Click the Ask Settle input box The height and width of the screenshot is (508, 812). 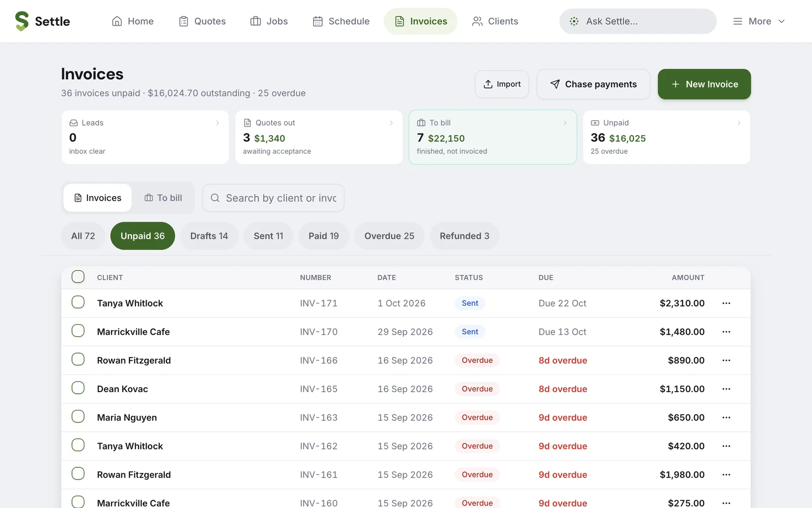tap(638, 21)
